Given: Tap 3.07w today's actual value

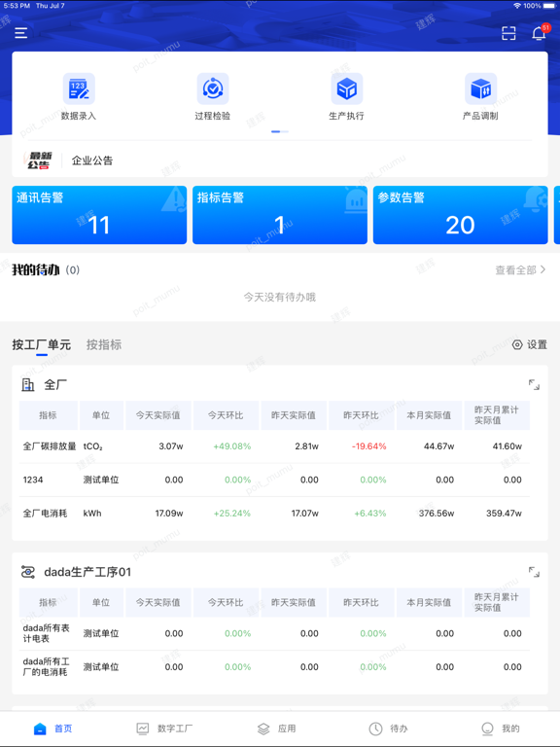Looking at the screenshot, I should 171,446.
